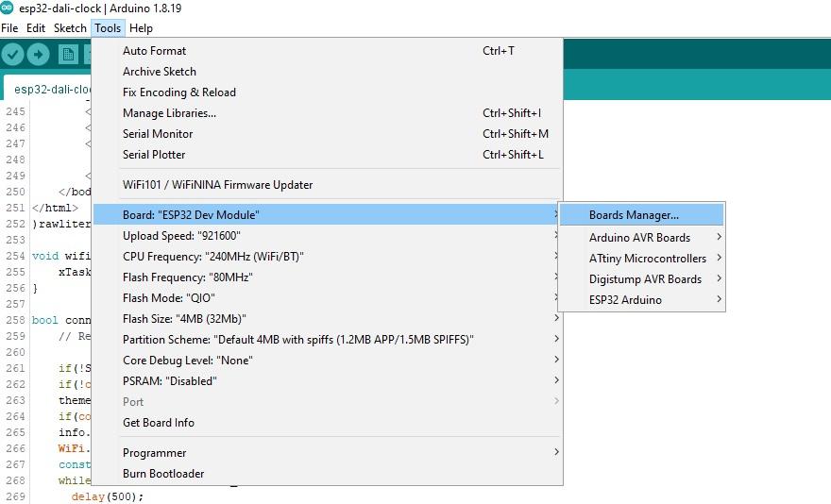Expand PSRAM: "Disabled" submenu
Viewport: 831px width, 504px height.
click(326, 380)
